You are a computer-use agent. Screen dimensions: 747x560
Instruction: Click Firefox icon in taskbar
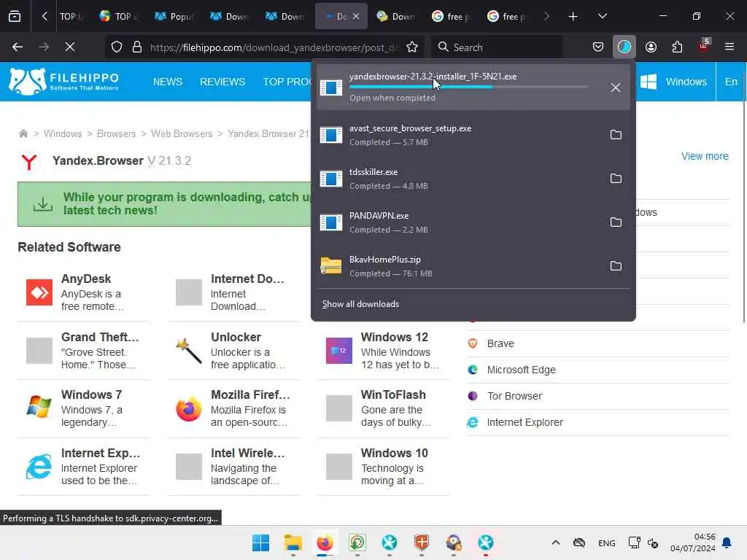click(325, 542)
